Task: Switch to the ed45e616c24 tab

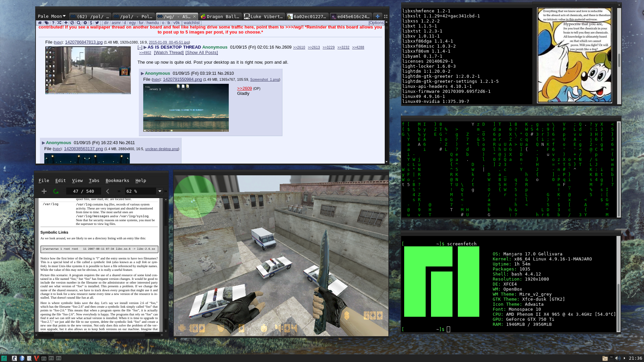Action: 351,16
